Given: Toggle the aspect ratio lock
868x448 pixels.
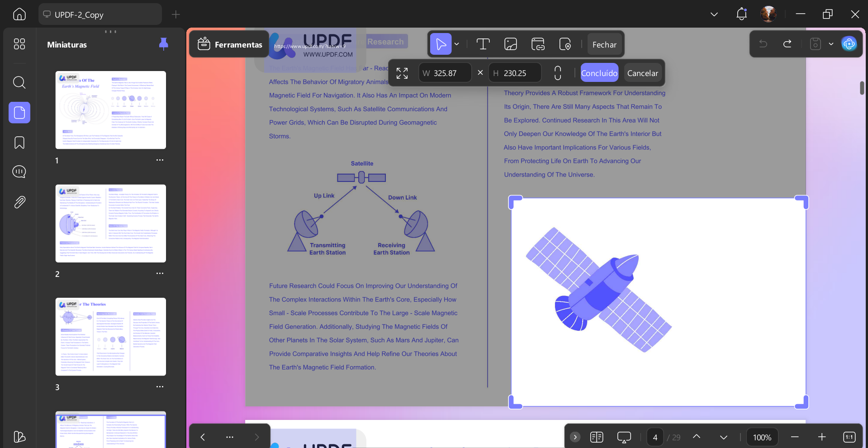Looking at the screenshot, I should pyautogui.click(x=558, y=73).
